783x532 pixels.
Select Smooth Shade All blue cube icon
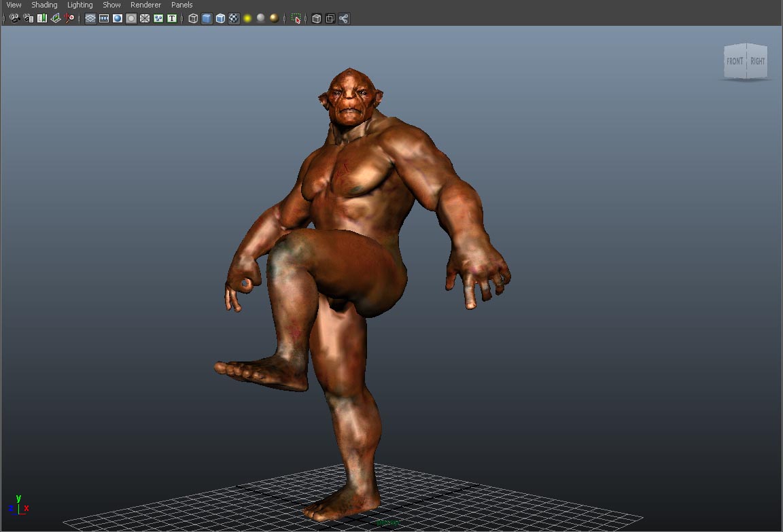(207, 18)
